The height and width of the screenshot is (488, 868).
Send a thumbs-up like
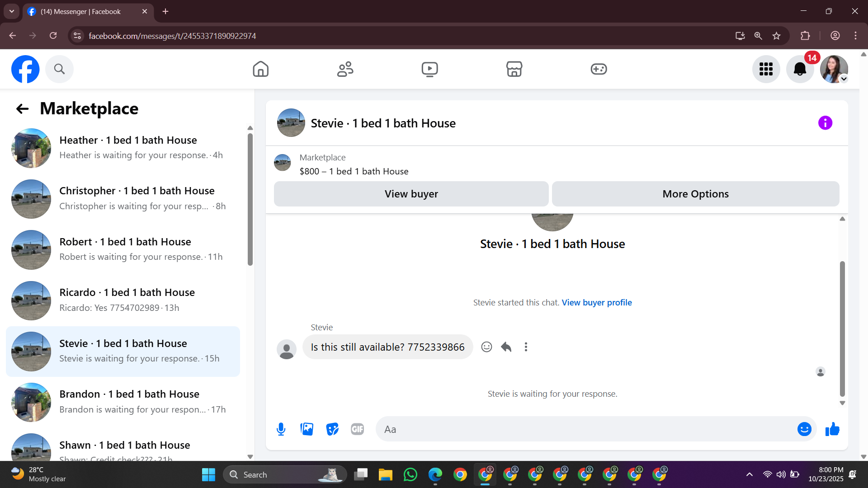pyautogui.click(x=832, y=429)
